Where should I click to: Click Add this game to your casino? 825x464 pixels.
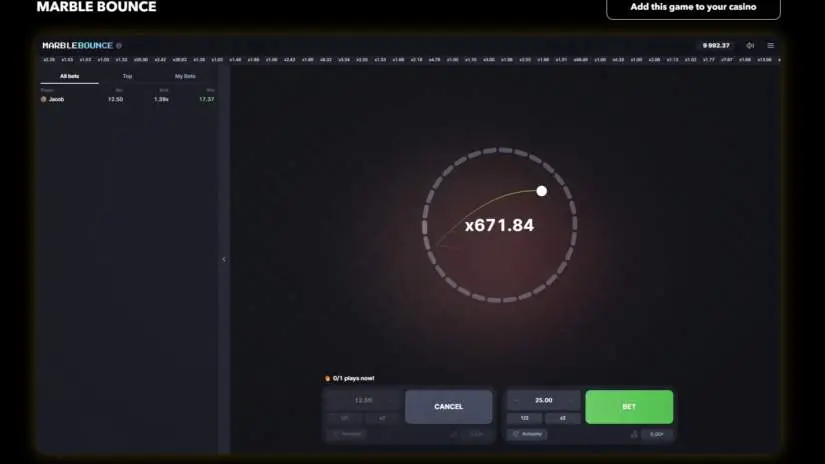click(693, 7)
